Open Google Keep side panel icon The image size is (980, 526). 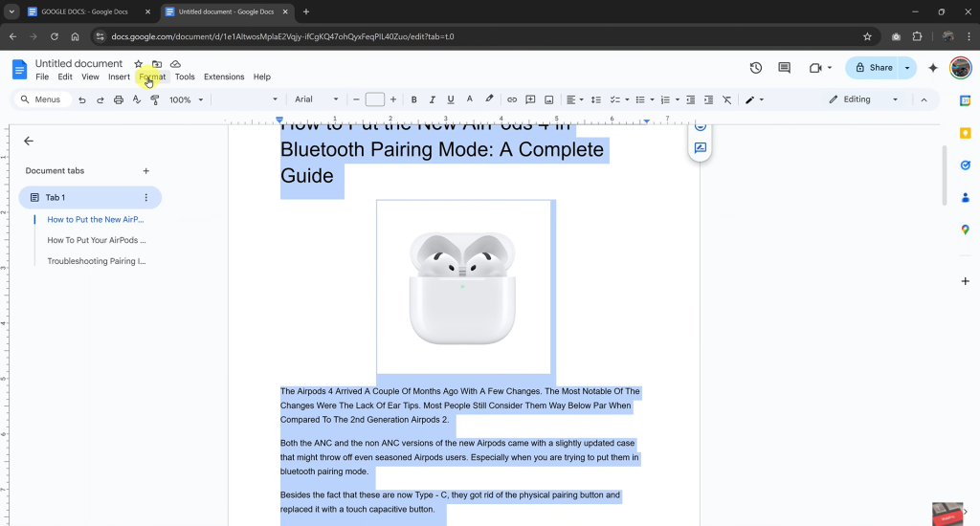[x=965, y=133]
